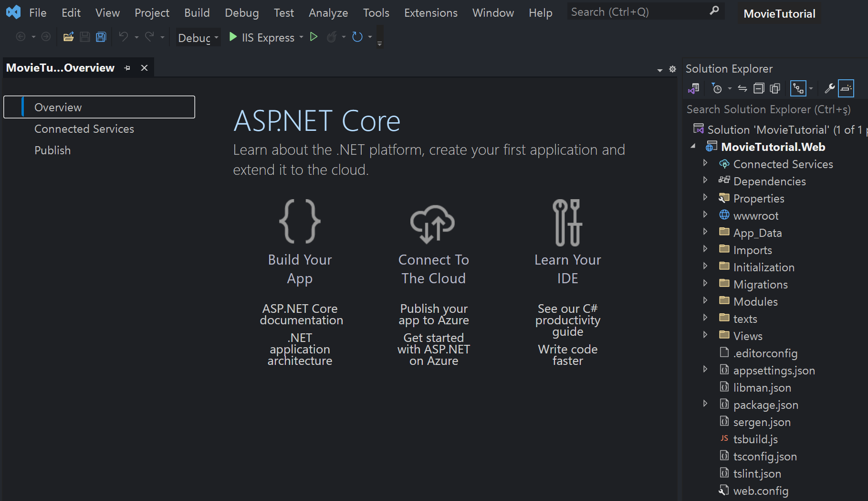Open the Analyze menu
The image size is (868, 501).
[328, 12]
